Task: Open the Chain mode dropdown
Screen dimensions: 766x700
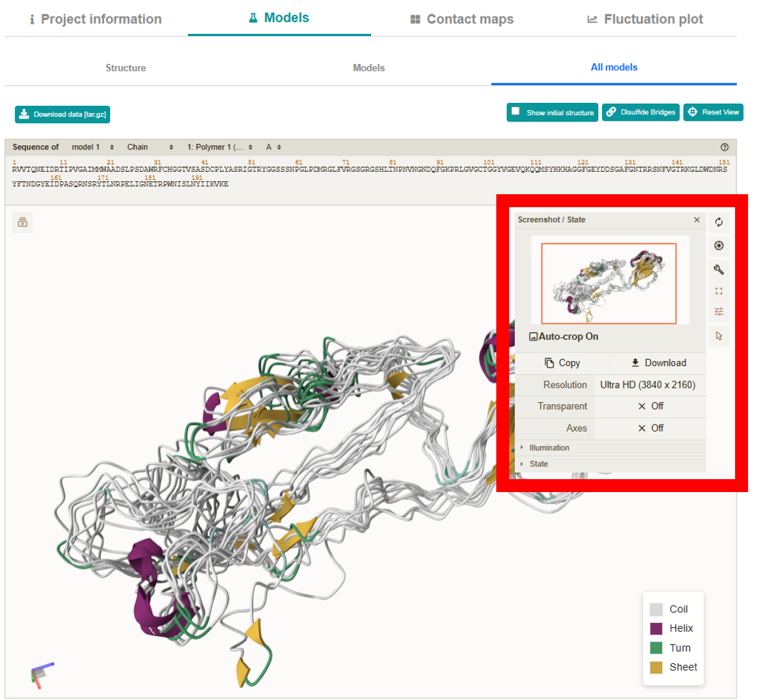Action: click(x=150, y=147)
